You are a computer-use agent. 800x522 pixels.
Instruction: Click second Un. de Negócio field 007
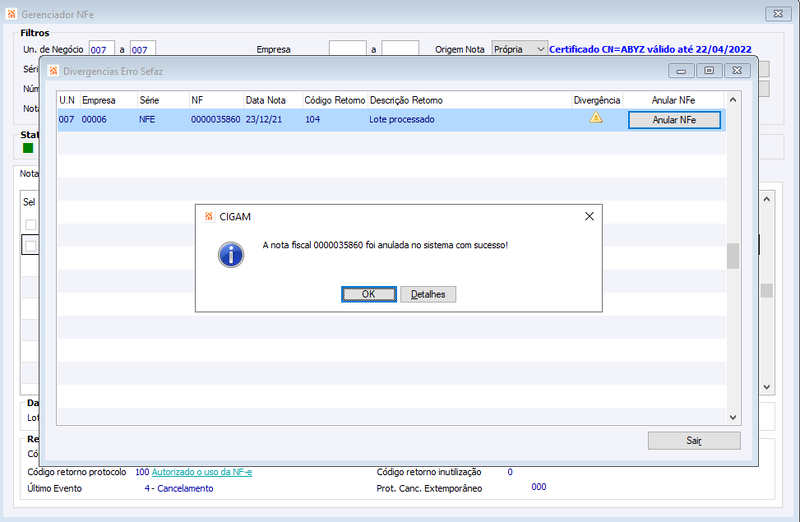(x=142, y=49)
